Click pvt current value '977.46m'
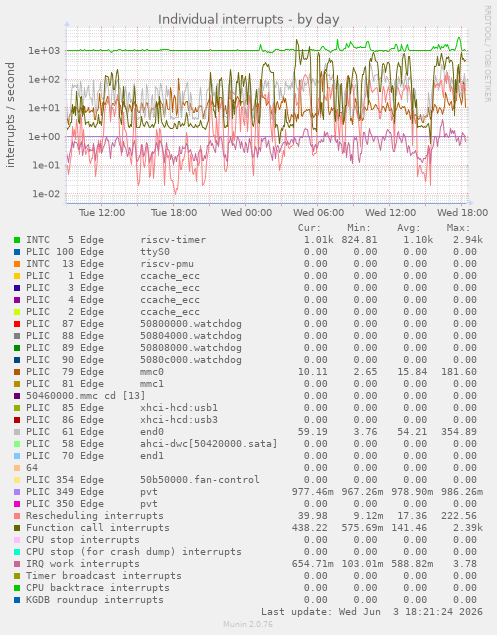The image size is (497, 635). (x=313, y=492)
